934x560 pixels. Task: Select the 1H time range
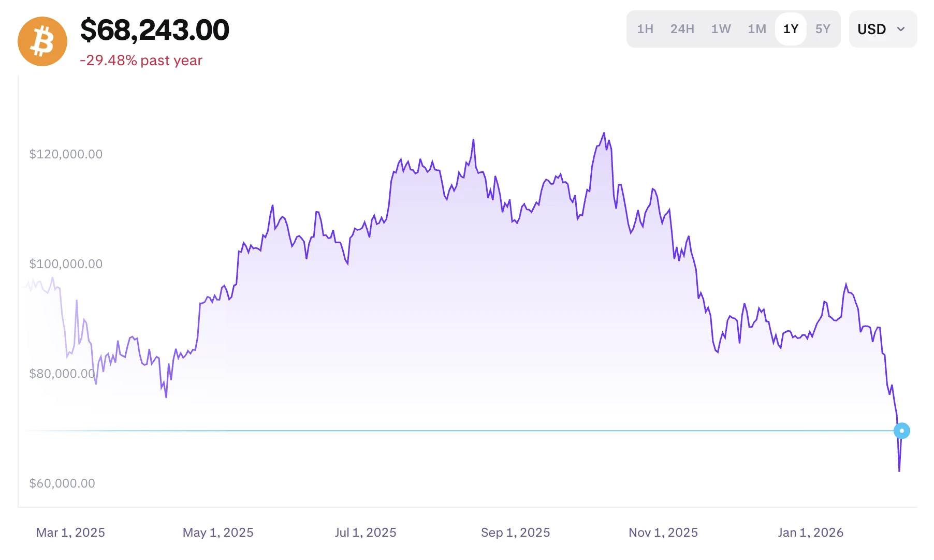645,29
